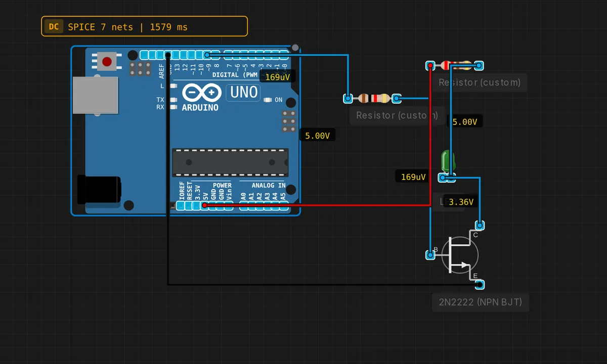Viewport: 607px width, 364px height.
Task: Click label under the pin ~9 resistor
Action: pyautogui.click(x=397, y=115)
